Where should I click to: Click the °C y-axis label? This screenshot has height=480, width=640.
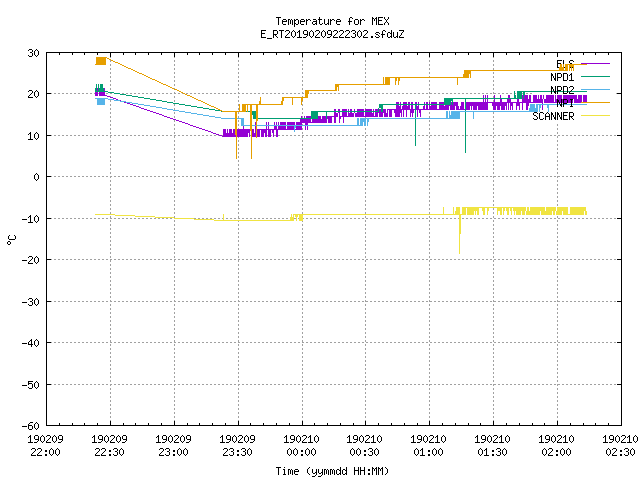[x=12, y=240]
